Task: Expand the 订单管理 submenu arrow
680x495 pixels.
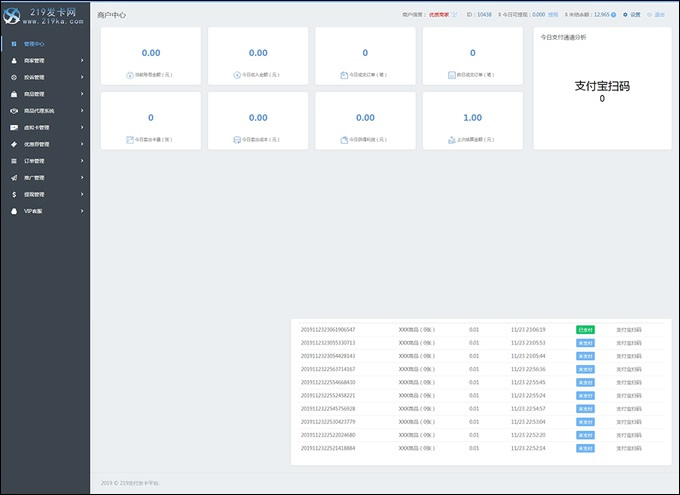Action: pyautogui.click(x=82, y=161)
